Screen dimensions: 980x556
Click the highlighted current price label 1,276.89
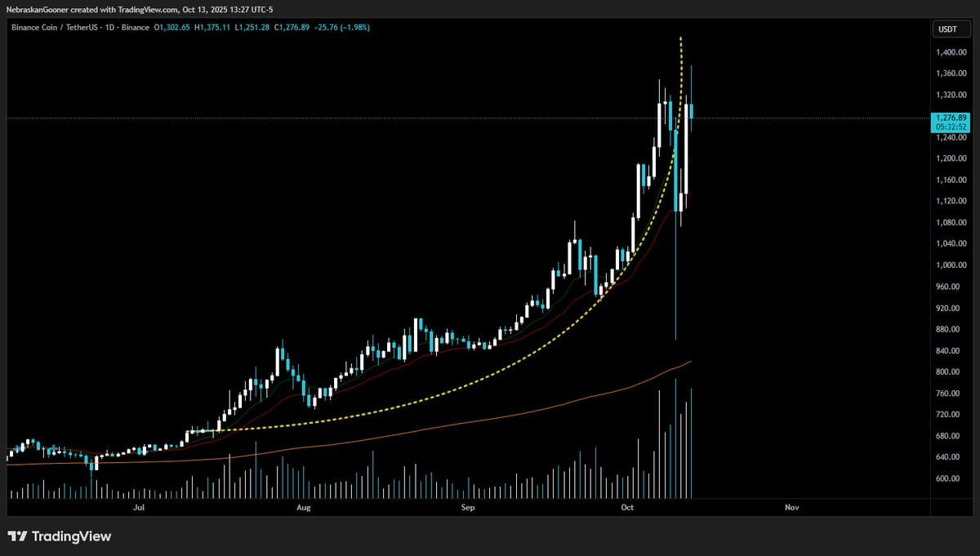(950, 118)
